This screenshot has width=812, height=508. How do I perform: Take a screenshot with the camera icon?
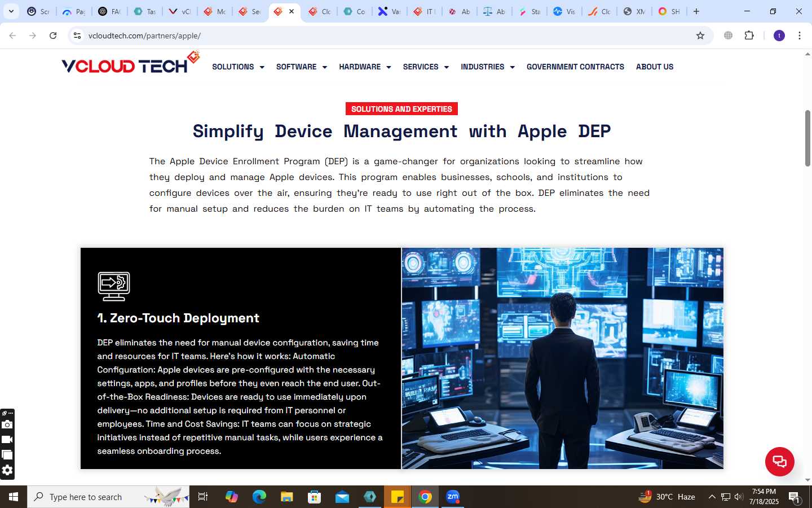[x=7, y=424]
